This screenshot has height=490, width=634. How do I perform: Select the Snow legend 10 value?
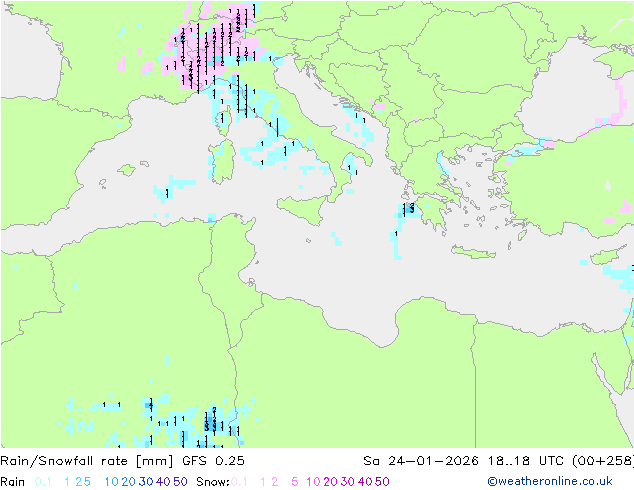click(313, 482)
